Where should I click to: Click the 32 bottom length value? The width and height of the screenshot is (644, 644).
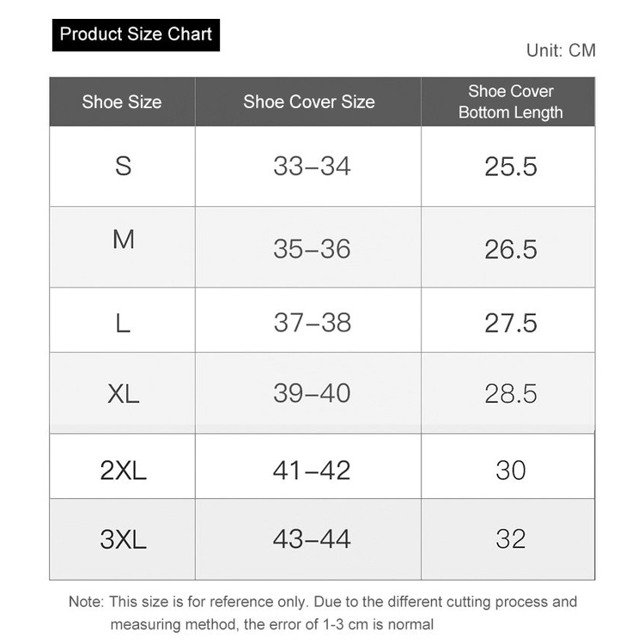510,539
